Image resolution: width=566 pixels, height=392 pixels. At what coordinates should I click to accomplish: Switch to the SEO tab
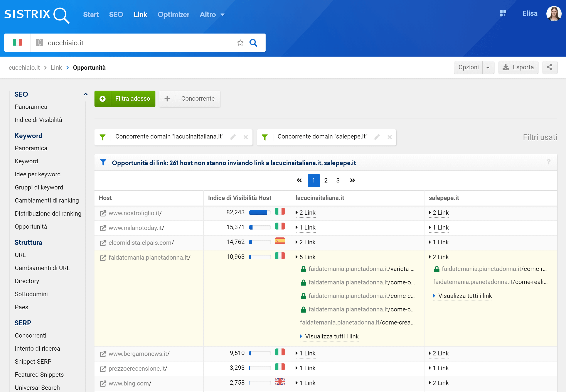point(116,15)
